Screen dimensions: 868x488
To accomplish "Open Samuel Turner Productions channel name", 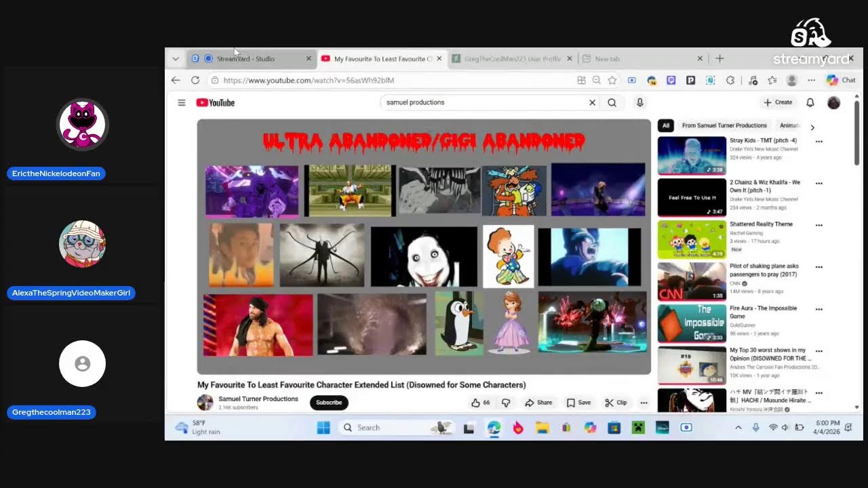I will (258, 399).
